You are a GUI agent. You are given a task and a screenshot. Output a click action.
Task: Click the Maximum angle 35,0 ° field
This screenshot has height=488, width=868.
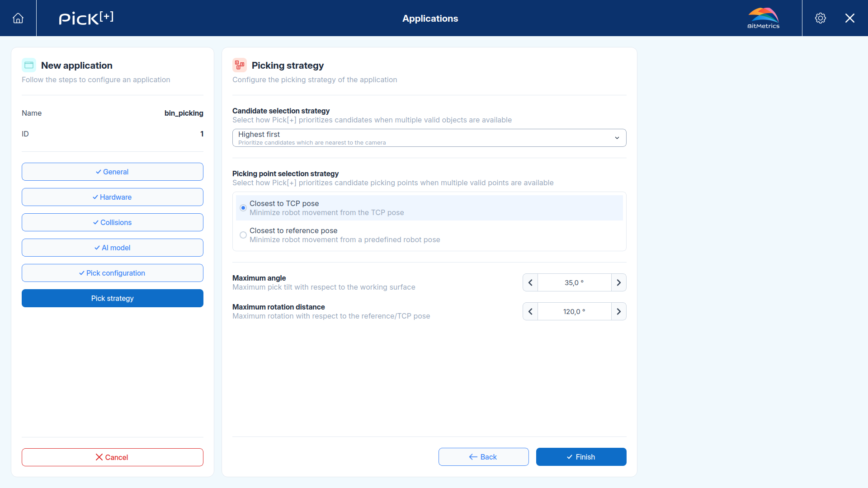[575, 282]
